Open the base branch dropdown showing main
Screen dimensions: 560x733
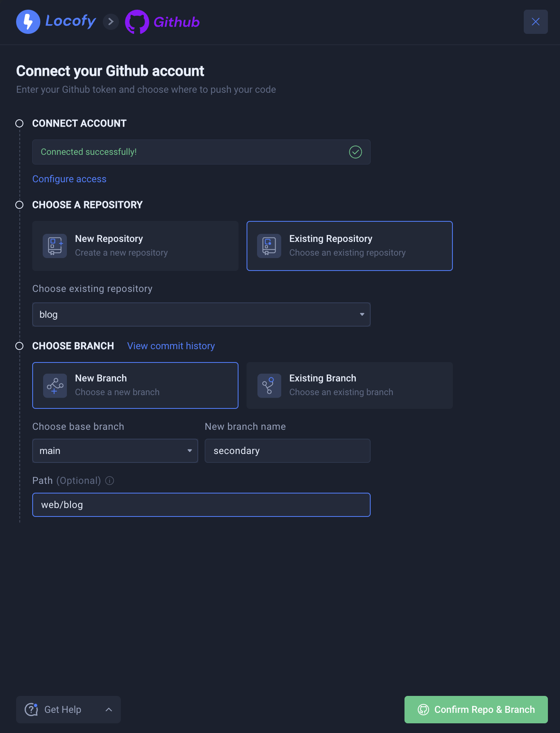115,451
